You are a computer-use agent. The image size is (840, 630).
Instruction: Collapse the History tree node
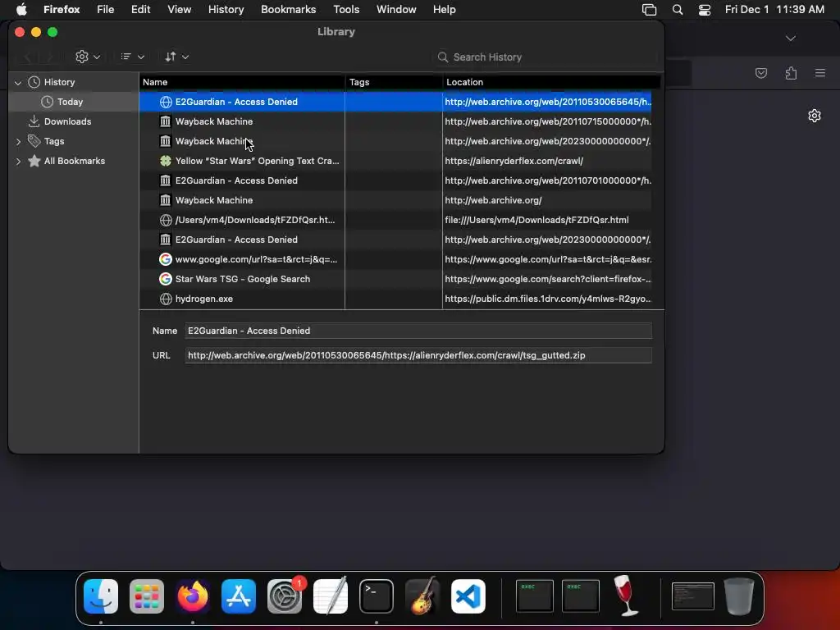[x=18, y=83]
